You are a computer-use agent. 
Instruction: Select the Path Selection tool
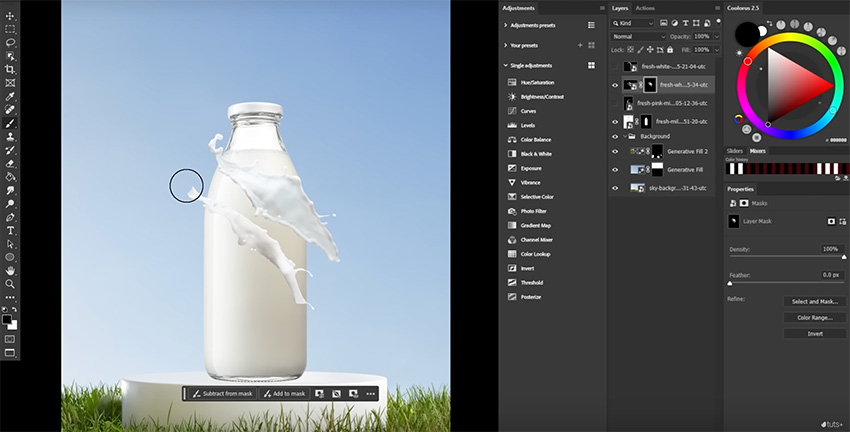tap(10, 244)
